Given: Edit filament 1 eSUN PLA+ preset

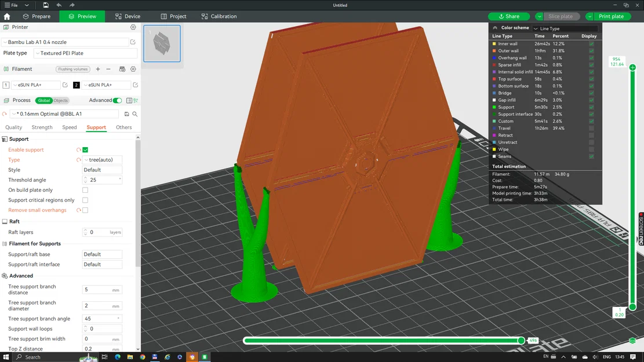Looking at the screenshot, I should 65,85.
